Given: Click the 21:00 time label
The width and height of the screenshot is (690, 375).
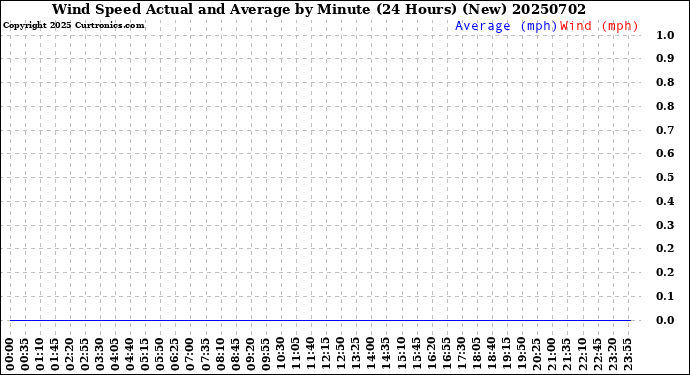Looking at the screenshot, I should (x=551, y=355).
